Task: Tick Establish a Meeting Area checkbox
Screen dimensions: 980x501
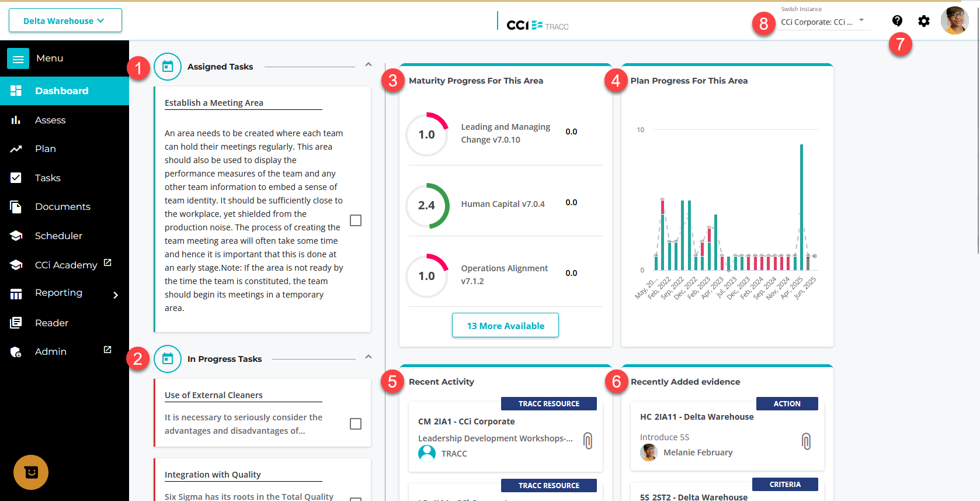Action: click(x=356, y=220)
